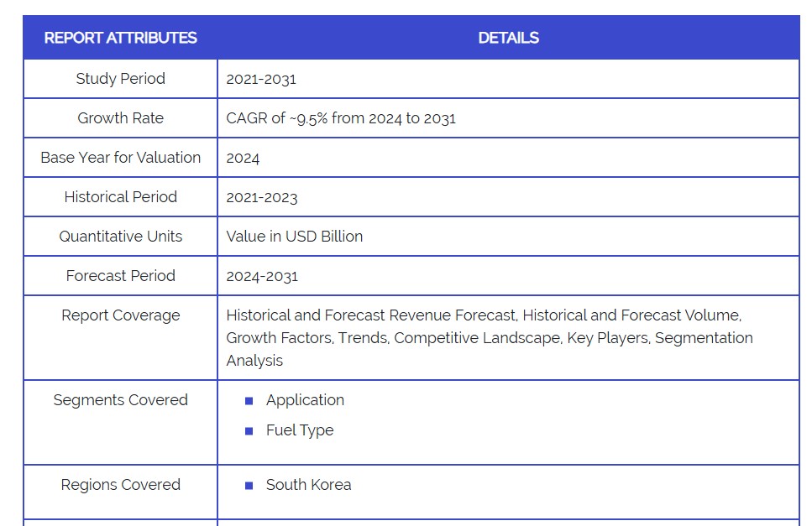Click the Application segment item
Screen dimensions: 812x526
pos(305,400)
